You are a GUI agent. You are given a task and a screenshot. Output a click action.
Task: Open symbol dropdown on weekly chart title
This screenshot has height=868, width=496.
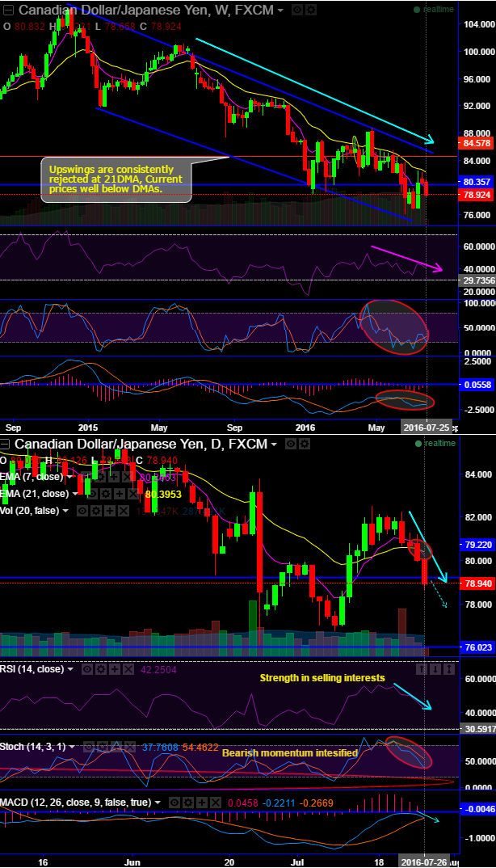point(280,11)
